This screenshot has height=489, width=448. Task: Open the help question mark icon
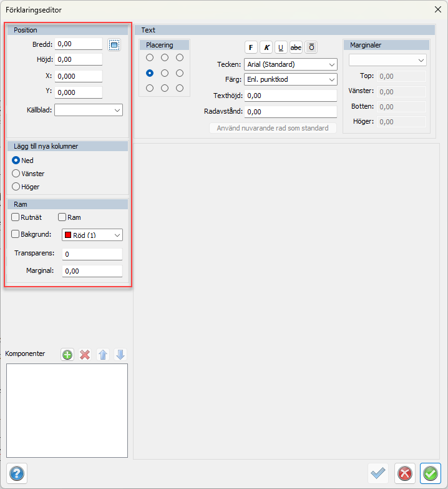(x=16, y=473)
